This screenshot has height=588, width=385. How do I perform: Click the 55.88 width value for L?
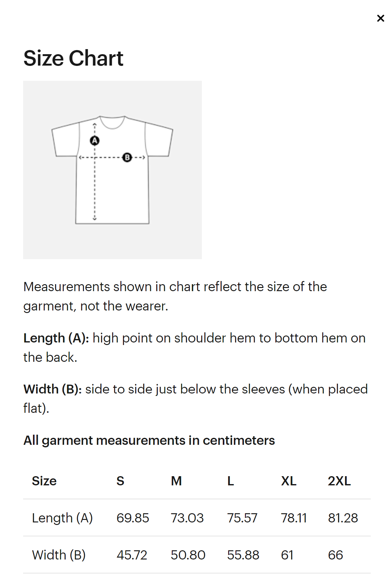click(x=243, y=555)
